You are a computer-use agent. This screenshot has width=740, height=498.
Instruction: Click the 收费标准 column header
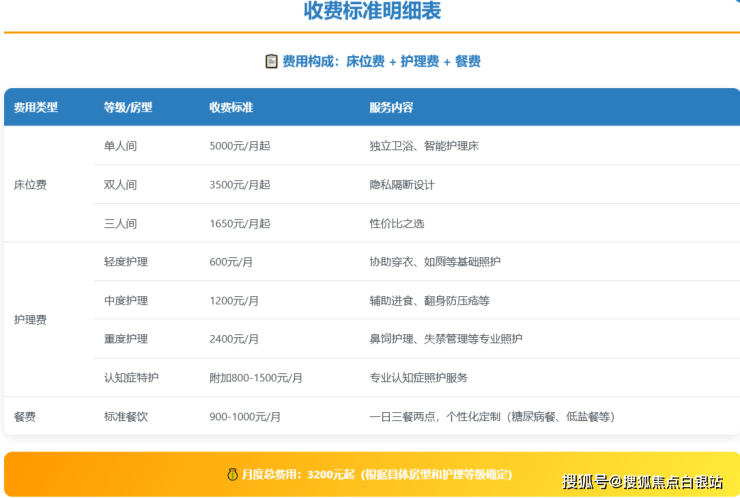(x=230, y=107)
